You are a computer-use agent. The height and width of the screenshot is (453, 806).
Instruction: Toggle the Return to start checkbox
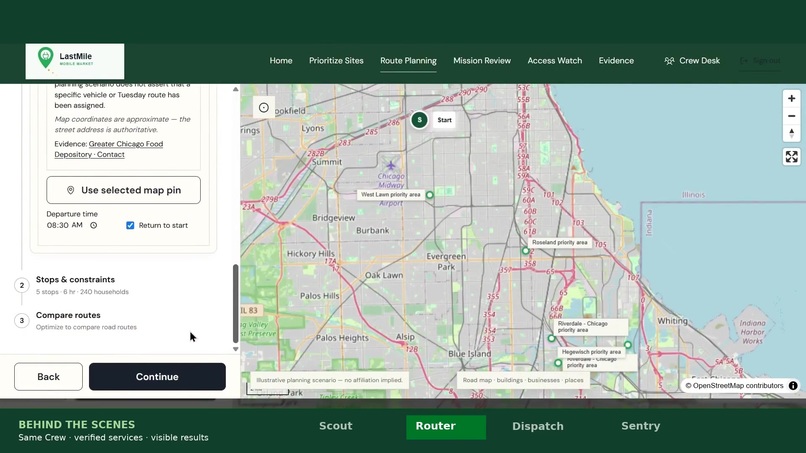[130, 225]
